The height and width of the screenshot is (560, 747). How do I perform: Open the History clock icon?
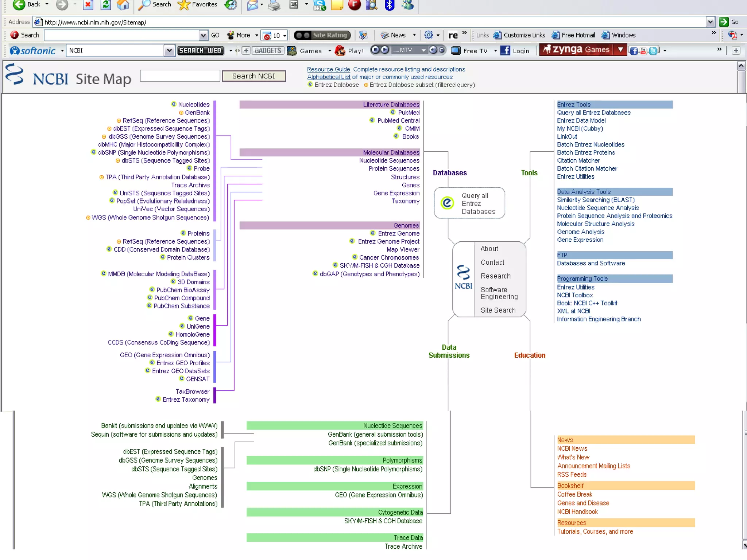[x=231, y=5]
